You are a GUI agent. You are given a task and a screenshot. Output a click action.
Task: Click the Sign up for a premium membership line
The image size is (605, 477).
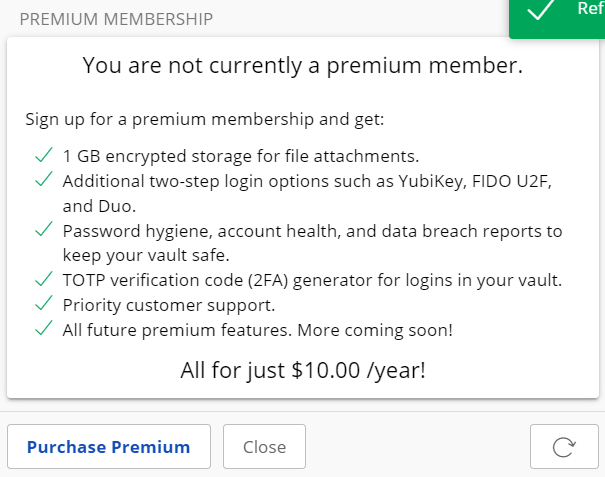pyautogui.click(x=205, y=119)
